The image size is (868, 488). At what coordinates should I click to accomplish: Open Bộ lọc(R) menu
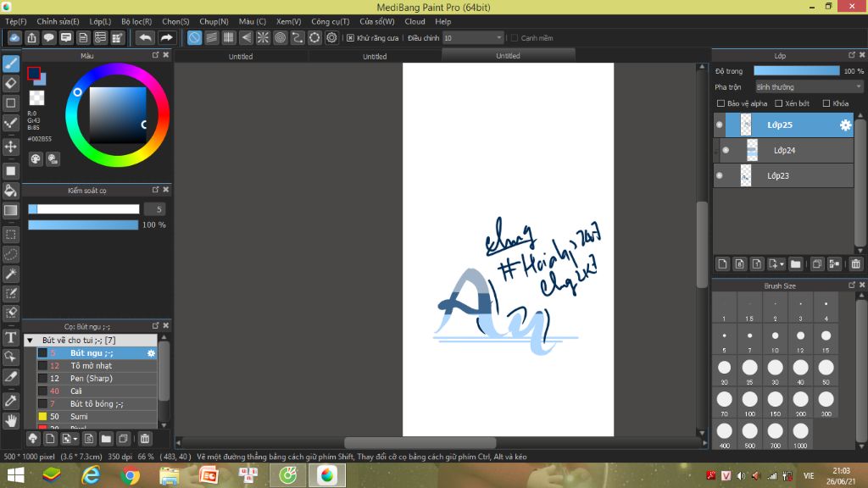(x=136, y=21)
